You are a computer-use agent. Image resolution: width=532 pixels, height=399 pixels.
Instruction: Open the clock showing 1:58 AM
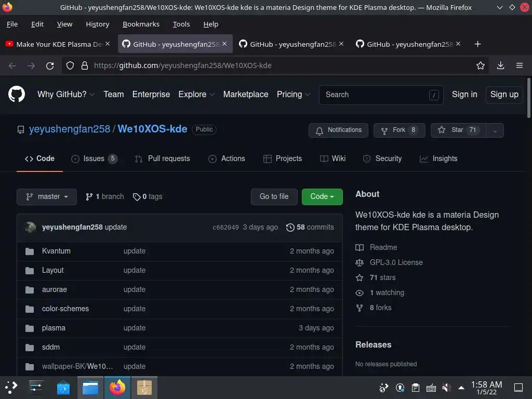coord(486,388)
